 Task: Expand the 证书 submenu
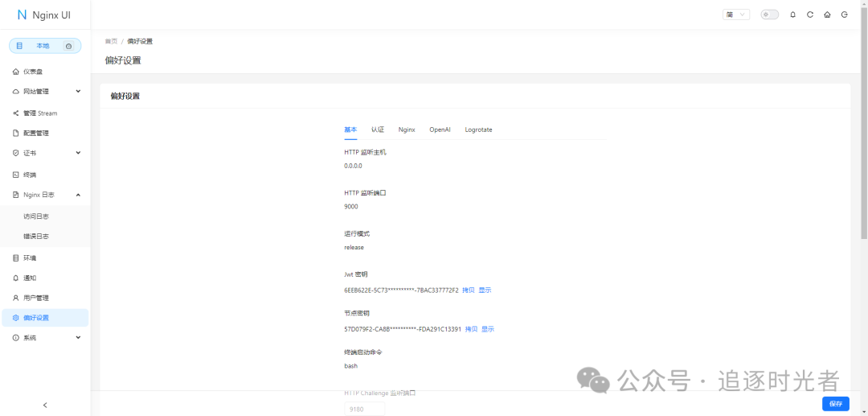point(45,153)
